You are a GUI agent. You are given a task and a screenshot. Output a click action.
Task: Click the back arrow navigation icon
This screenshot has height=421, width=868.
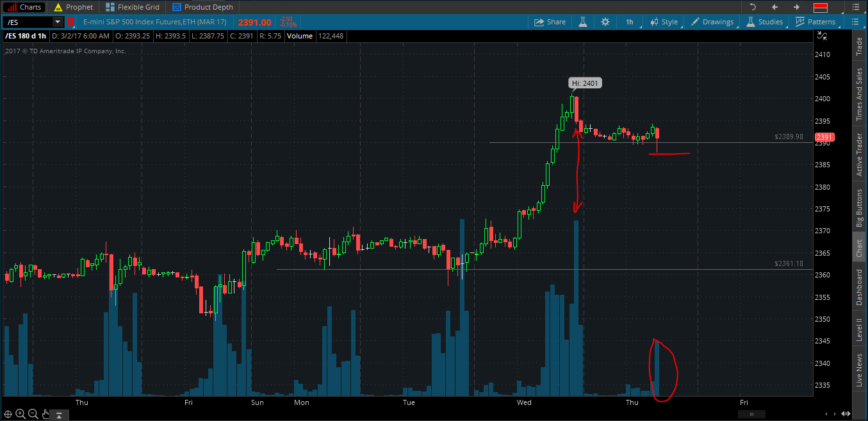(x=774, y=7)
